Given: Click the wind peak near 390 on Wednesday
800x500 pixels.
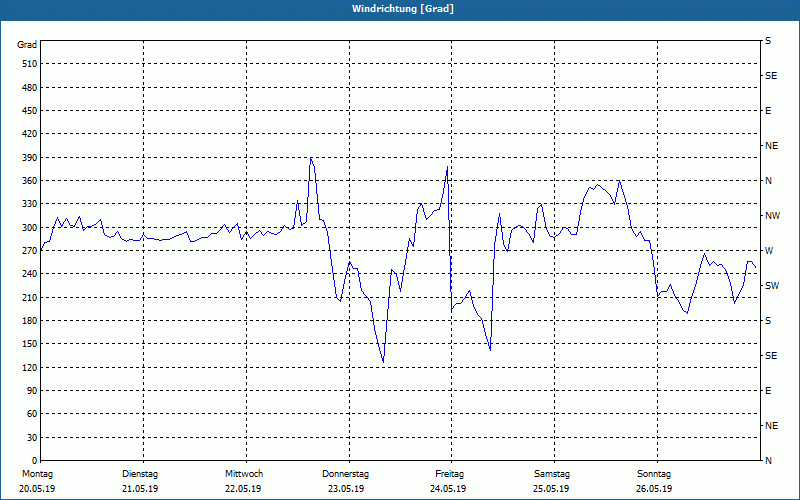Looking at the screenshot, I should pyautogui.click(x=311, y=158).
